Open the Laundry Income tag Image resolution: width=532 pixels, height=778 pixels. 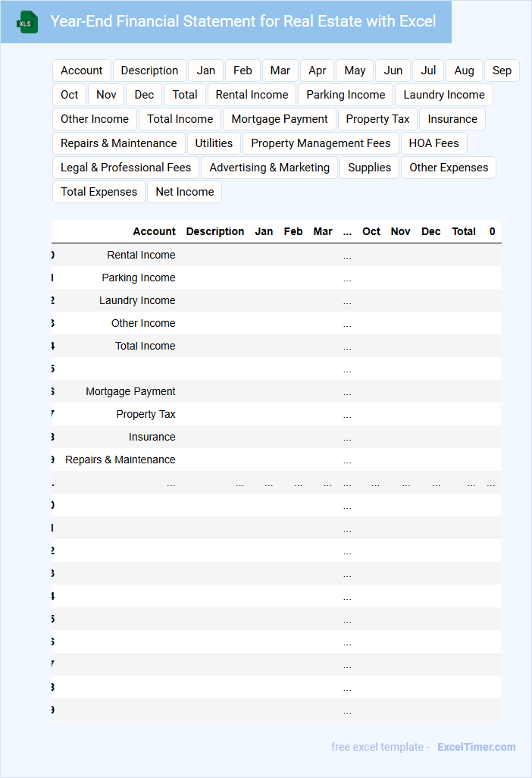pyautogui.click(x=444, y=95)
